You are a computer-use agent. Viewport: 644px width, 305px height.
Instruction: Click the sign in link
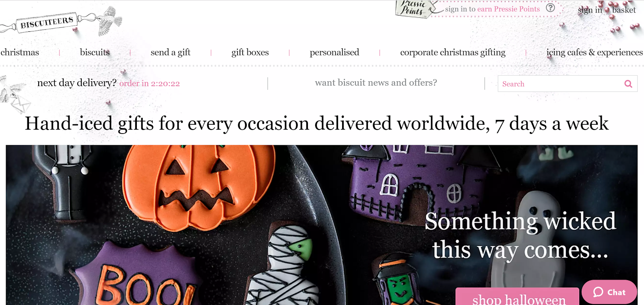(590, 10)
